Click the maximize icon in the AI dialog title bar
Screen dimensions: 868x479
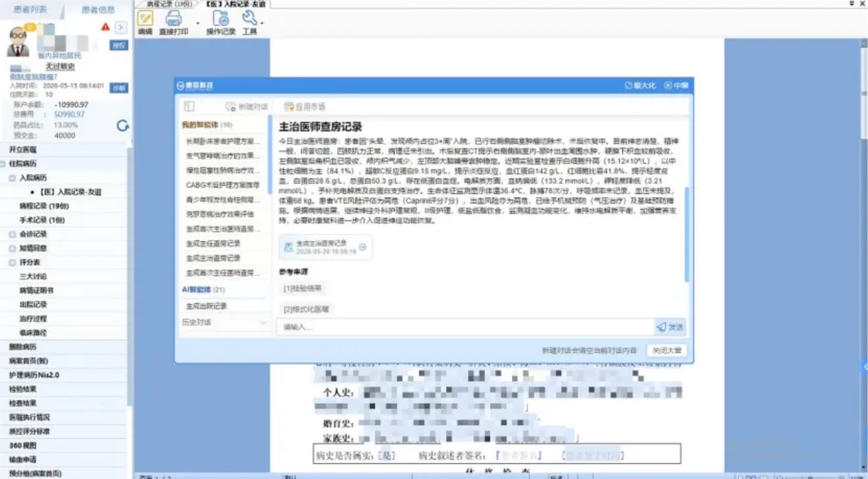pyautogui.click(x=628, y=85)
